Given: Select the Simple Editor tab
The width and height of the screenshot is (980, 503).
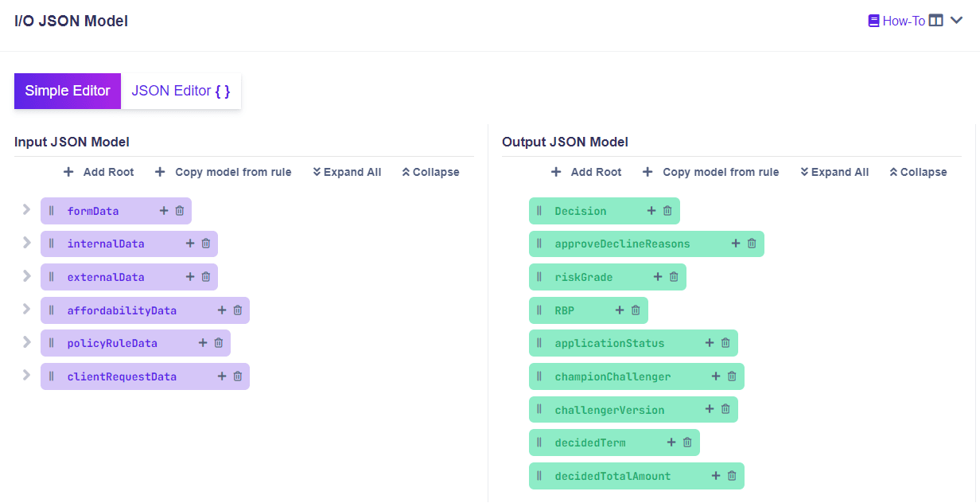Looking at the screenshot, I should [x=68, y=91].
